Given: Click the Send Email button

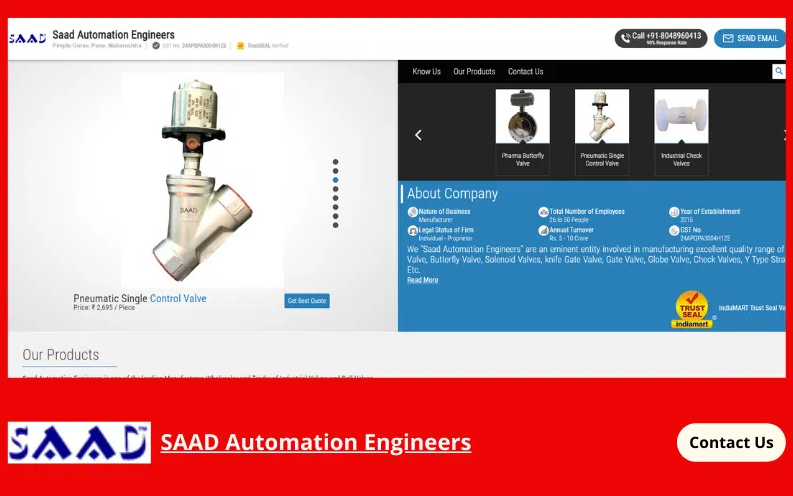Looking at the screenshot, I should tap(749, 38).
